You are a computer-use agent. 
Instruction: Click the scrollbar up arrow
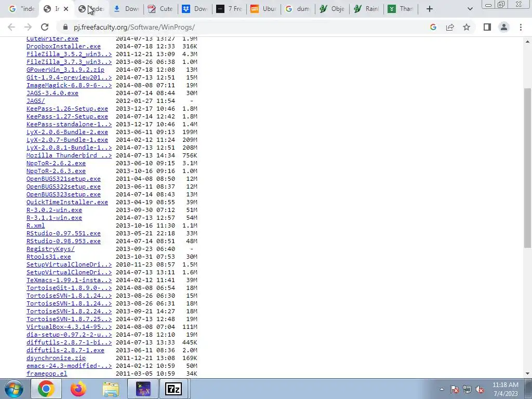(x=527, y=42)
